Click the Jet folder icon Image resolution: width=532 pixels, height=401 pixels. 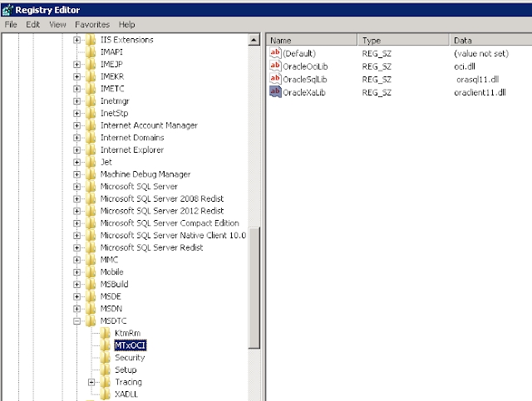(91, 162)
